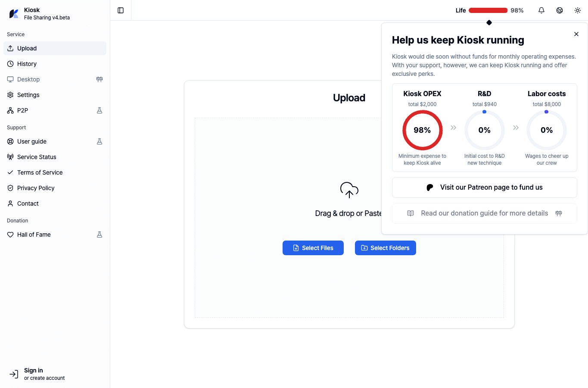The height and width of the screenshot is (388, 588).
Task: Click the cloud upload icon
Action: [349, 190]
